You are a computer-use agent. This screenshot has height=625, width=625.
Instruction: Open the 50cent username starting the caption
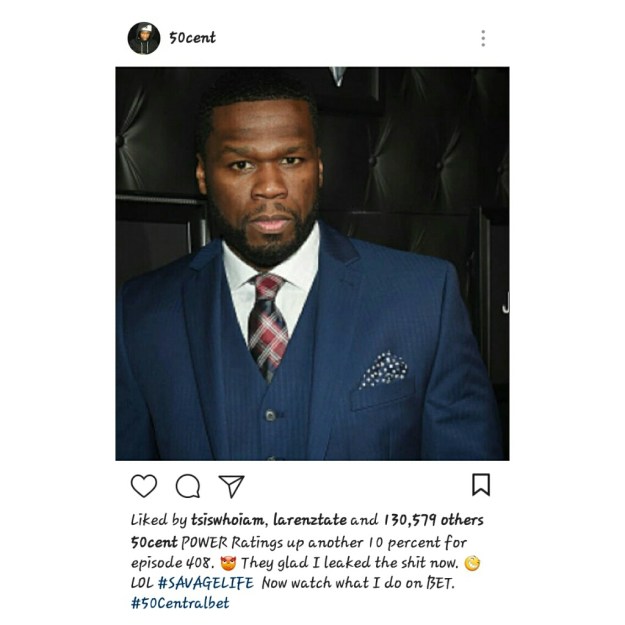pyautogui.click(x=154, y=542)
